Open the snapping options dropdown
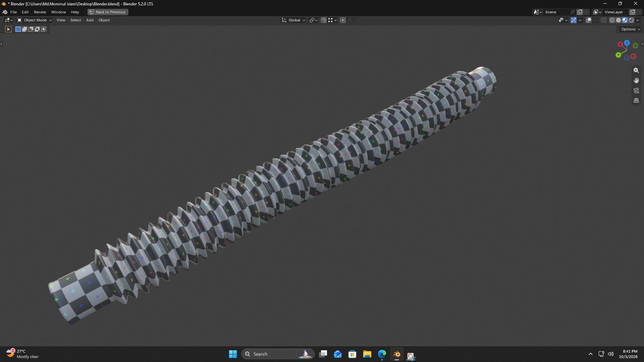The image size is (644, 362). tap(333, 20)
